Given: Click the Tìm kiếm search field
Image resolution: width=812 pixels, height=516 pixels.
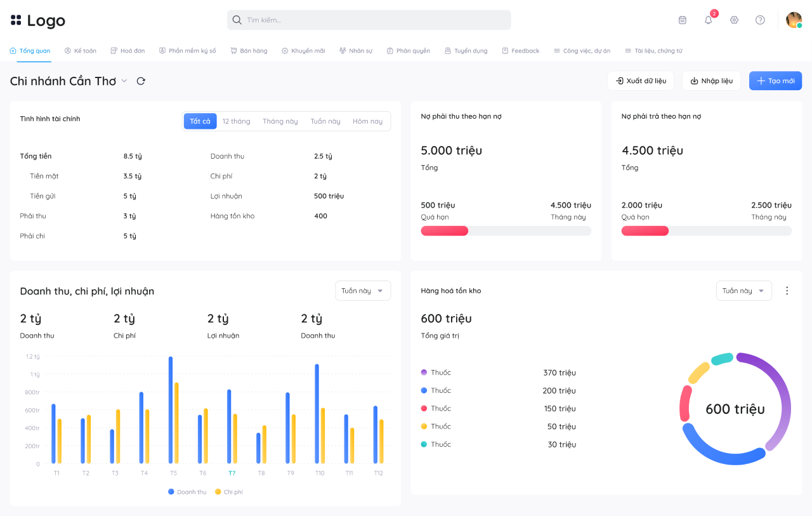Looking at the screenshot, I should point(369,20).
